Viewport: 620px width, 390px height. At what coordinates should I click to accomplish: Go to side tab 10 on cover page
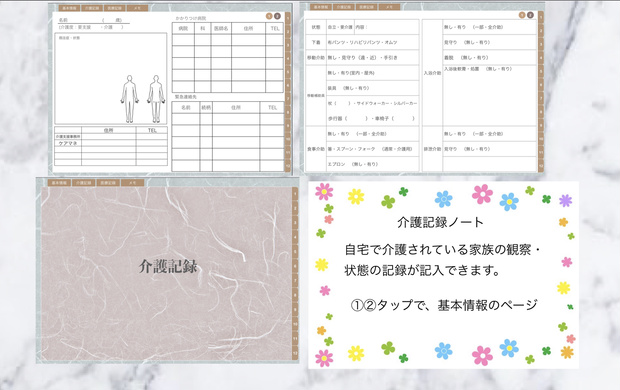tap(295, 324)
